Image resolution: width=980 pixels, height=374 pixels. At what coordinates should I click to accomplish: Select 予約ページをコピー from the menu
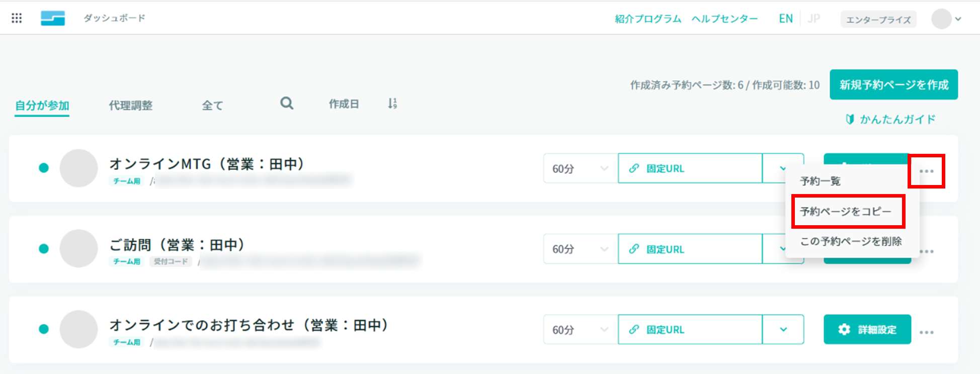click(x=846, y=212)
